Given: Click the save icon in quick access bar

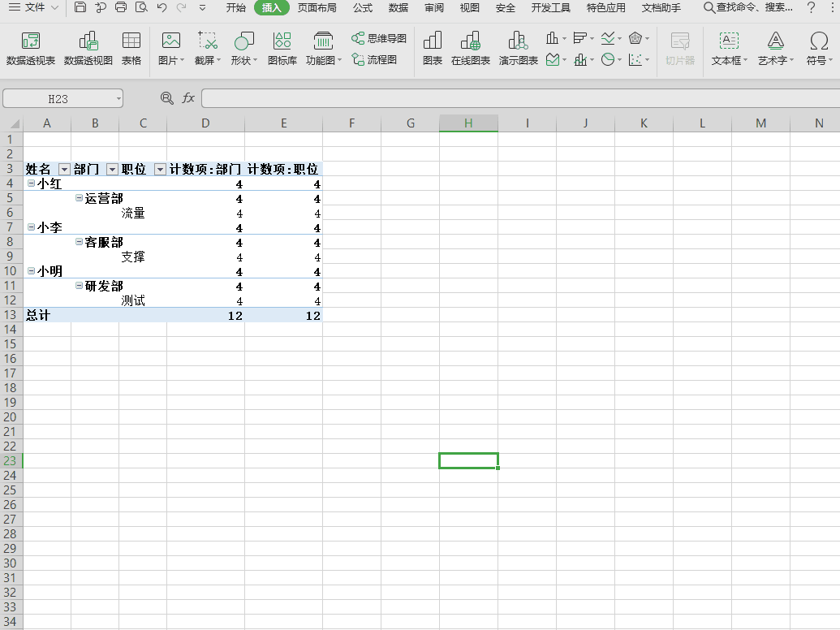Looking at the screenshot, I should coord(80,7).
